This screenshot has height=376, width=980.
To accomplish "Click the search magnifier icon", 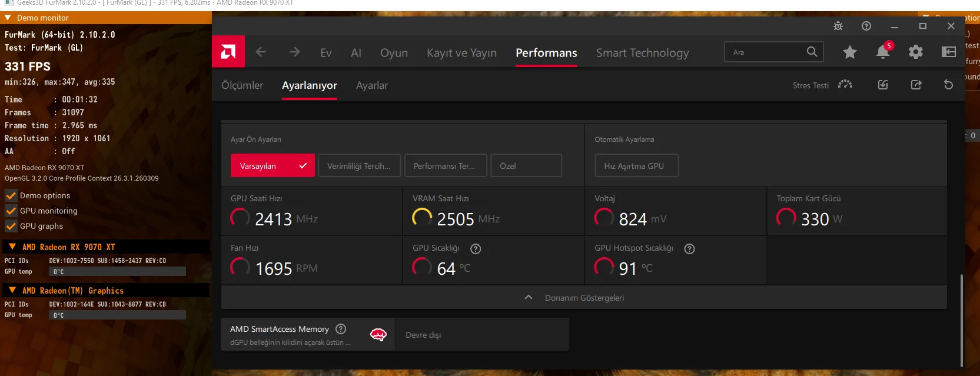I will (x=812, y=52).
